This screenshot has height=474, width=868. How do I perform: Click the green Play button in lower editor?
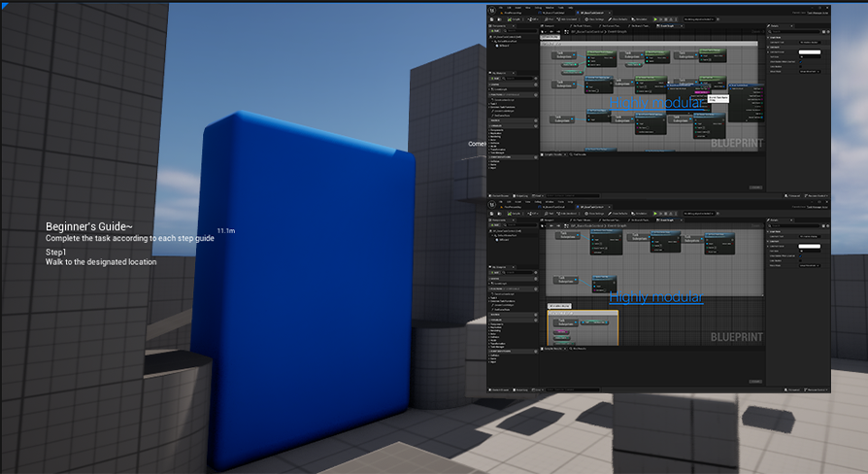[655, 214]
